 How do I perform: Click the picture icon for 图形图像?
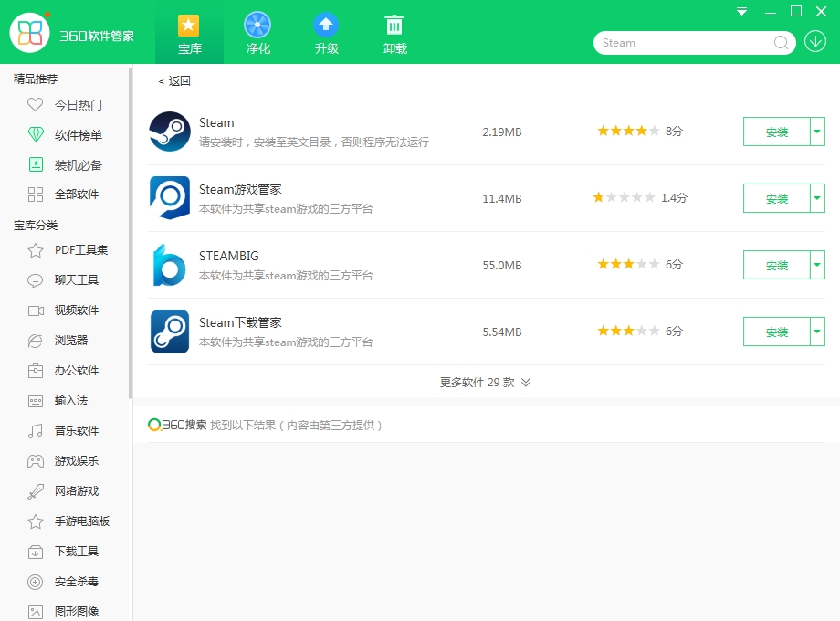pyautogui.click(x=36, y=612)
